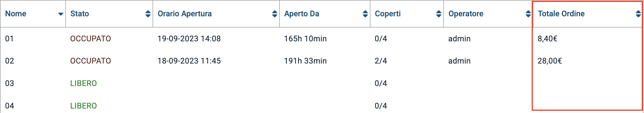Image resolution: width=644 pixels, height=113 pixels.
Task: Click OCCUPATO status of table 02
Action: (x=90, y=61)
